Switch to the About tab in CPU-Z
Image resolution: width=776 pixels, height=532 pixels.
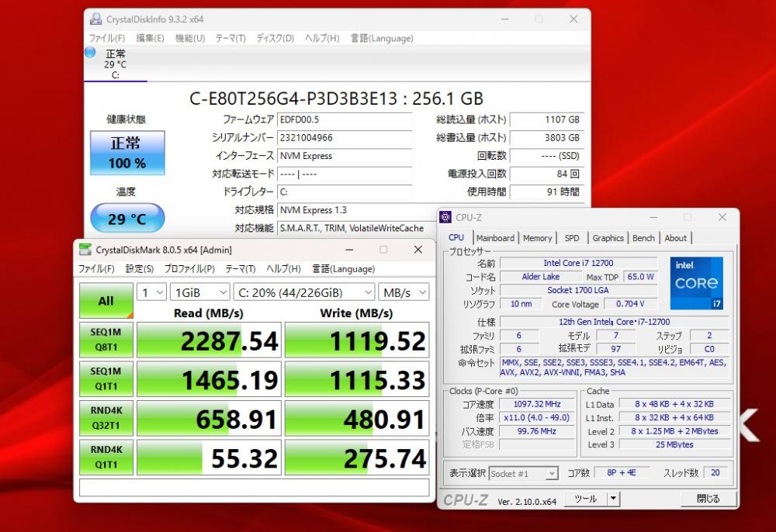(676, 238)
